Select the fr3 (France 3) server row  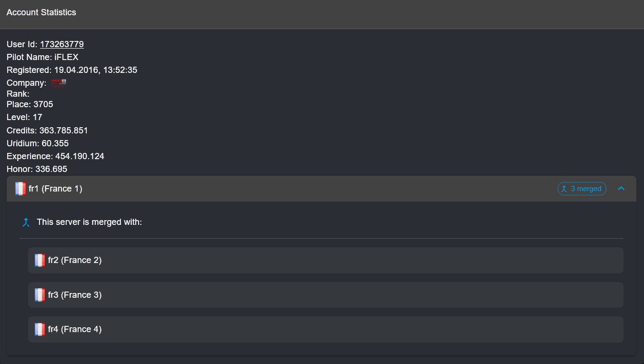(x=326, y=295)
